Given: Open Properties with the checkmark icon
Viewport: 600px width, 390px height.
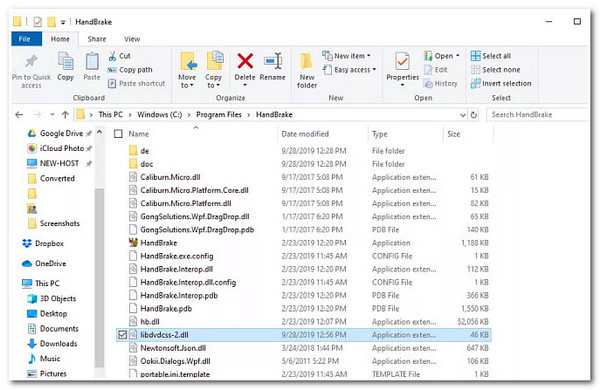Looking at the screenshot, I should click(403, 62).
